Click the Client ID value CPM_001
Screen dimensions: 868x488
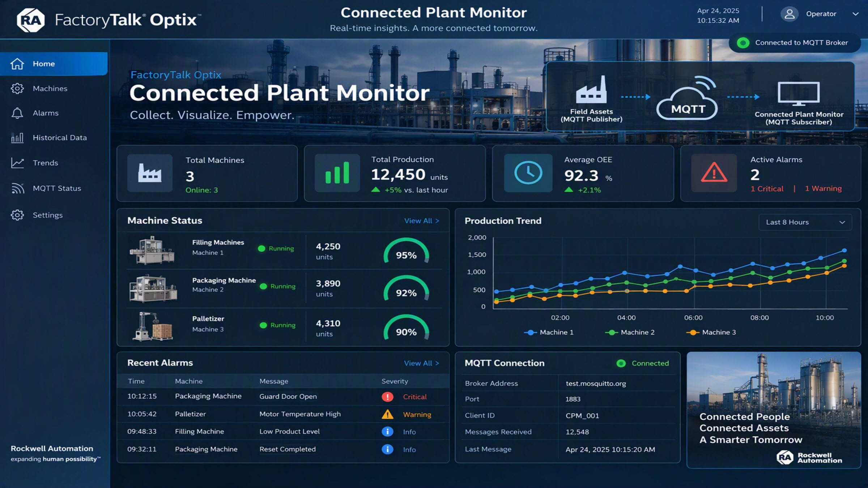582,416
